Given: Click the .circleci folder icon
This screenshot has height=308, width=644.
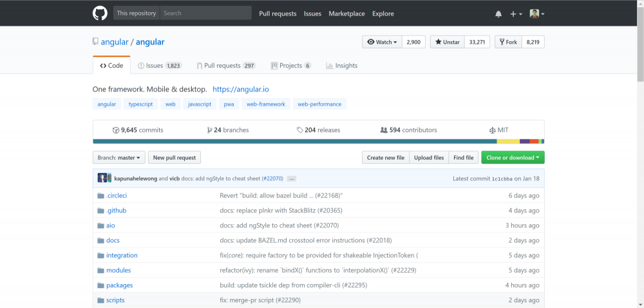Looking at the screenshot, I should [100, 196].
